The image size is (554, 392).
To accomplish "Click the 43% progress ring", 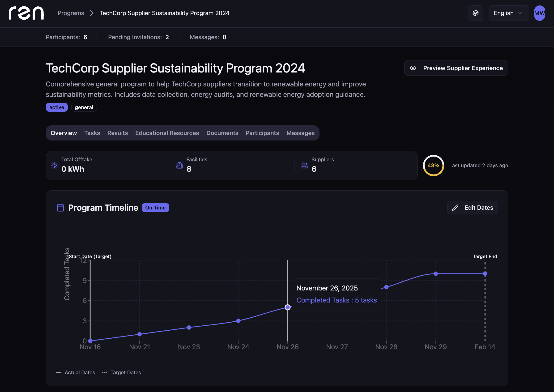I will click(x=433, y=165).
